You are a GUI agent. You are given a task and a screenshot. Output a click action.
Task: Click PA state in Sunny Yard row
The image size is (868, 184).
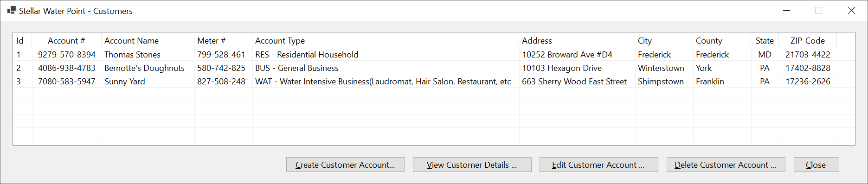coord(765,82)
